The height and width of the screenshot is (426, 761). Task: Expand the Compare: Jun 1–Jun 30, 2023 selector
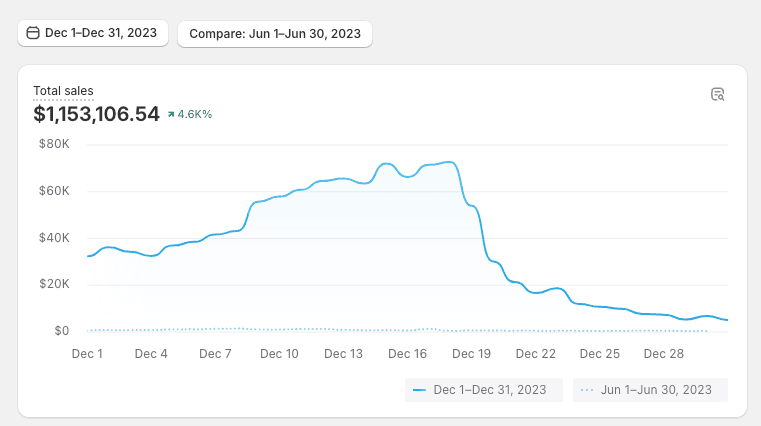pos(274,33)
